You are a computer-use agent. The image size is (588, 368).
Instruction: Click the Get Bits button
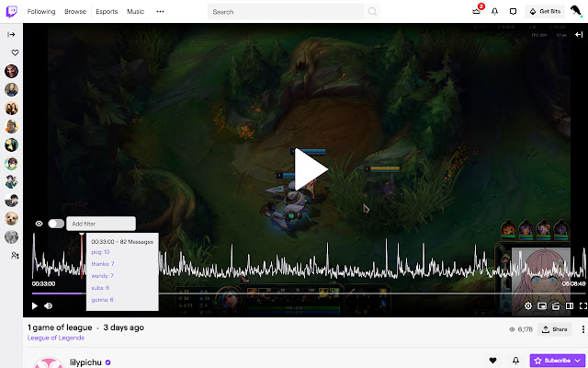click(545, 12)
